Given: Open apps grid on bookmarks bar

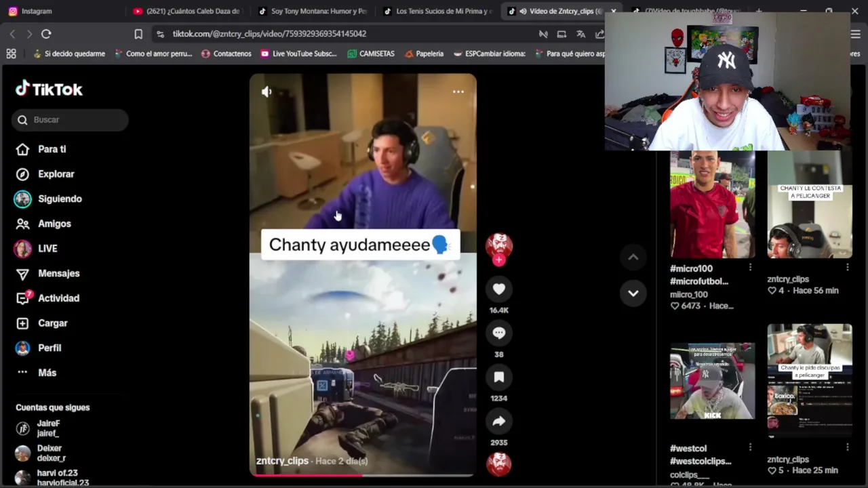Looking at the screenshot, I should coord(11,54).
